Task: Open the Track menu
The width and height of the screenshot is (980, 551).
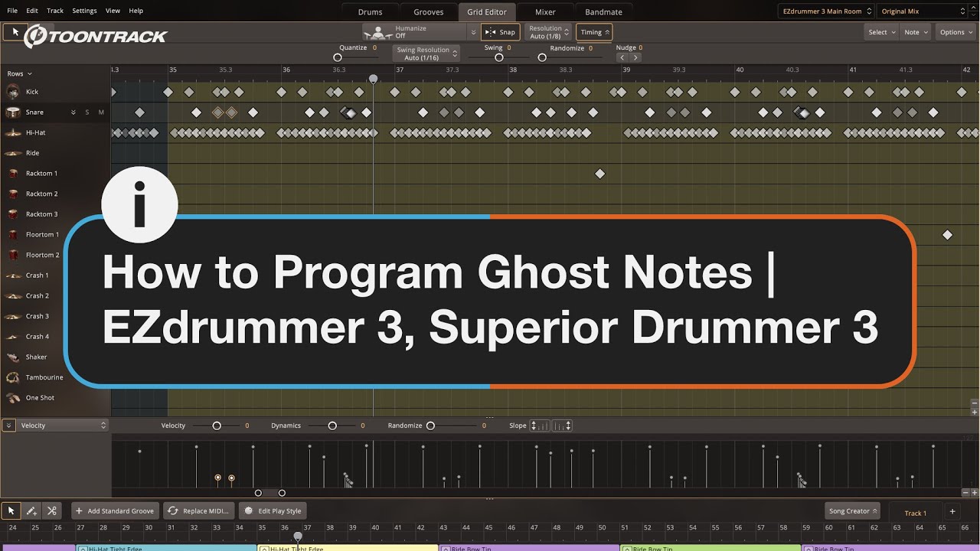Action: [55, 11]
